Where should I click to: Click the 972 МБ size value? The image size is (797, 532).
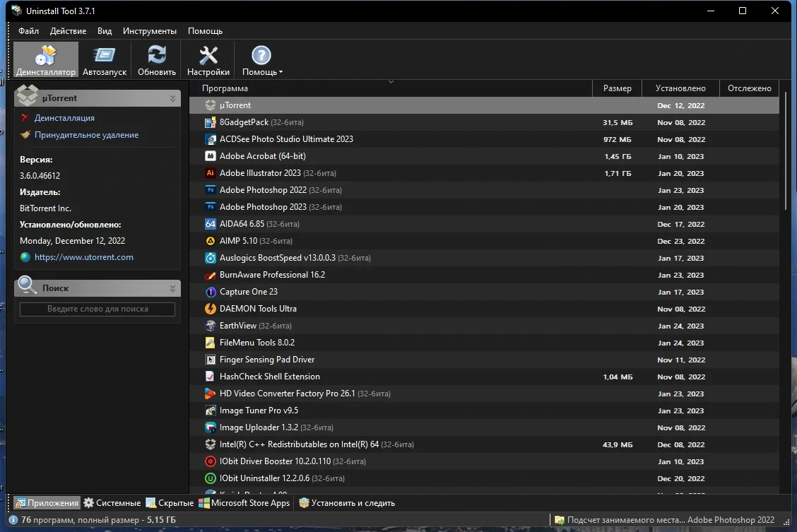(x=617, y=139)
